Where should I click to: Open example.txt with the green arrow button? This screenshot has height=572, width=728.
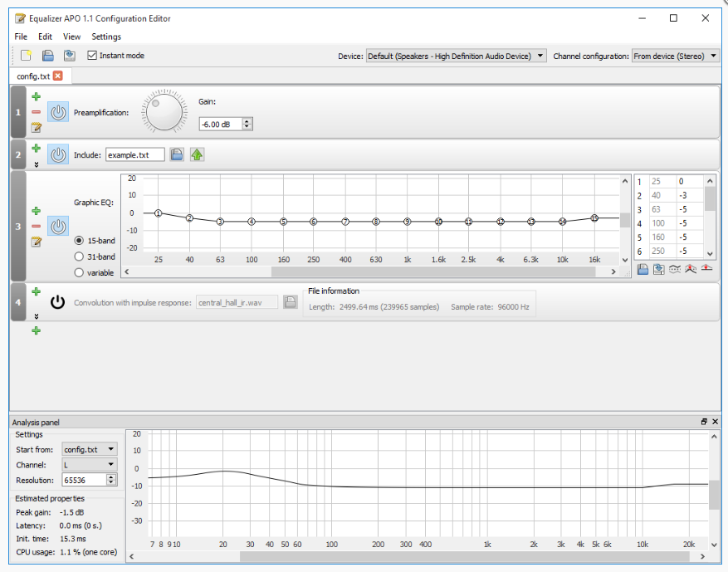[197, 154]
